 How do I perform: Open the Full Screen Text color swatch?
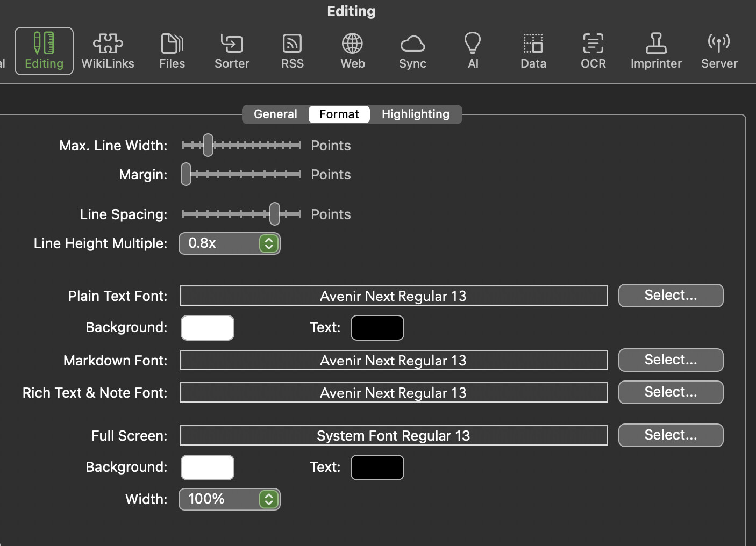pos(377,468)
